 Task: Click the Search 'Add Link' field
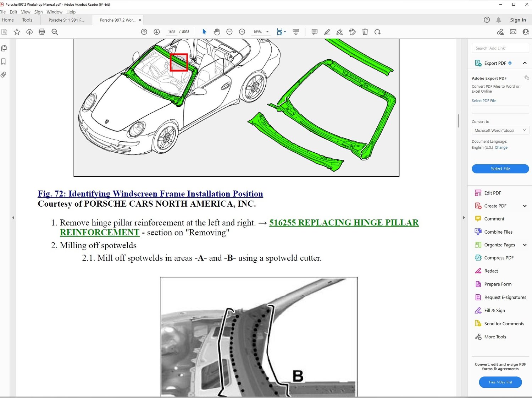coord(500,48)
